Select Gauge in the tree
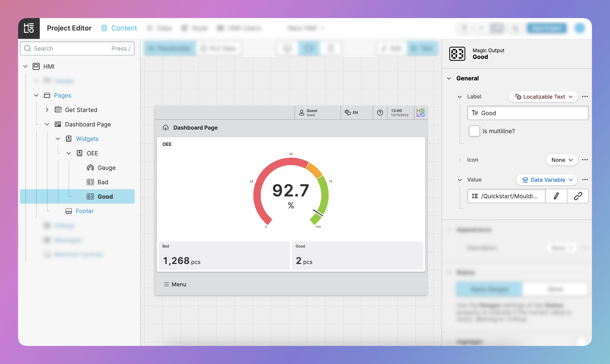Image resolution: width=610 pixels, height=364 pixels. click(106, 168)
